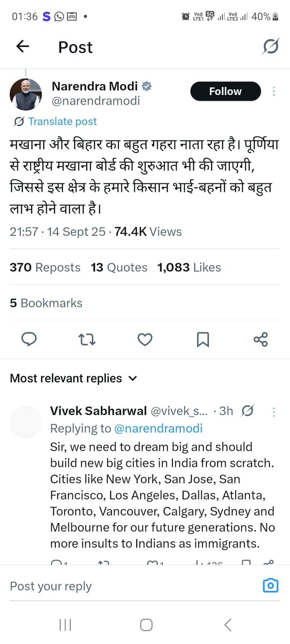290x644 pixels.
Task: Follow Narendra Modi
Action: pos(225,91)
